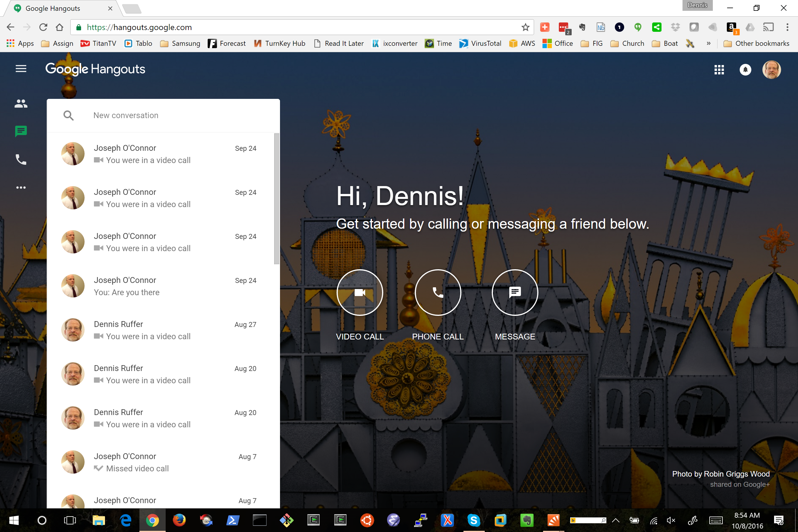This screenshot has width=798, height=532.
Task: Bookmark this page with the star icon
Action: pyautogui.click(x=525, y=27)
